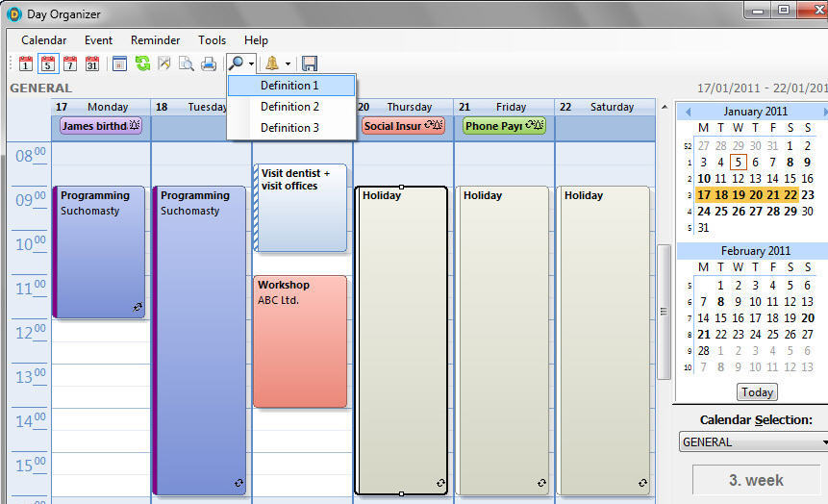This screenshot has width=828, height=504.
Task: Open the James birthday all-day event
Action: (x=100, y=126)
